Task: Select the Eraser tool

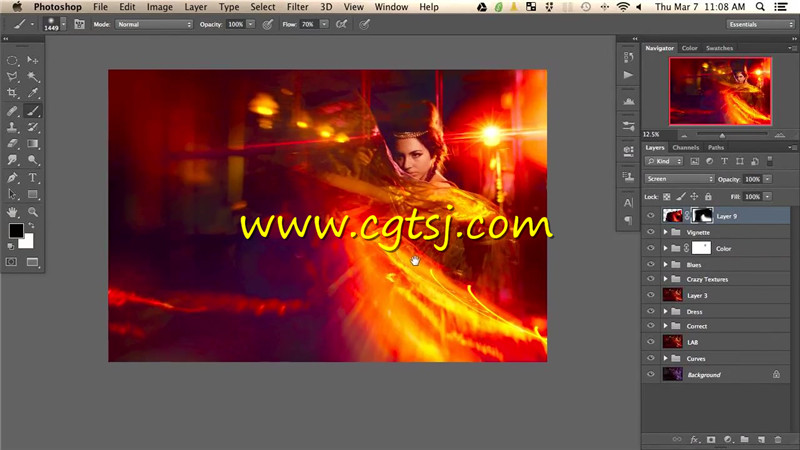Action: coord(12,144)
